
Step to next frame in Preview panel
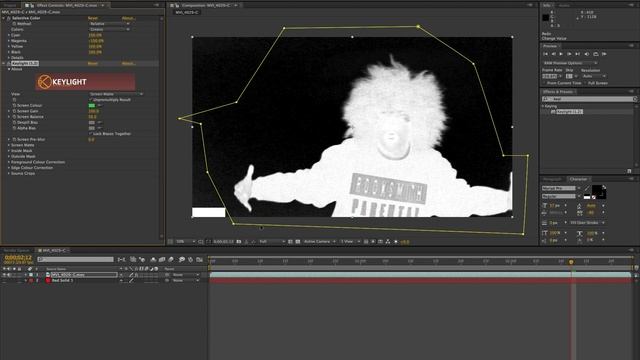pyautogui.click(x=569, y=54)
